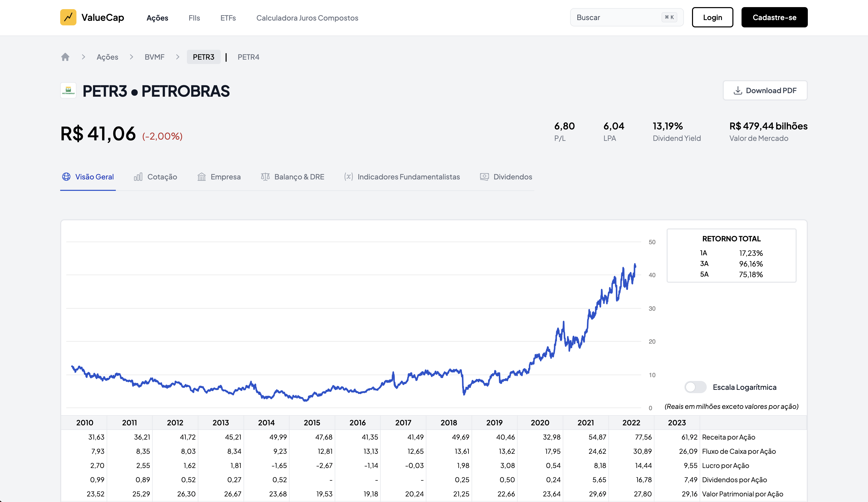Click the 61,92 revenue cell for 2023
The width and height of the screenshot is (868, 502).
(689, 437)
